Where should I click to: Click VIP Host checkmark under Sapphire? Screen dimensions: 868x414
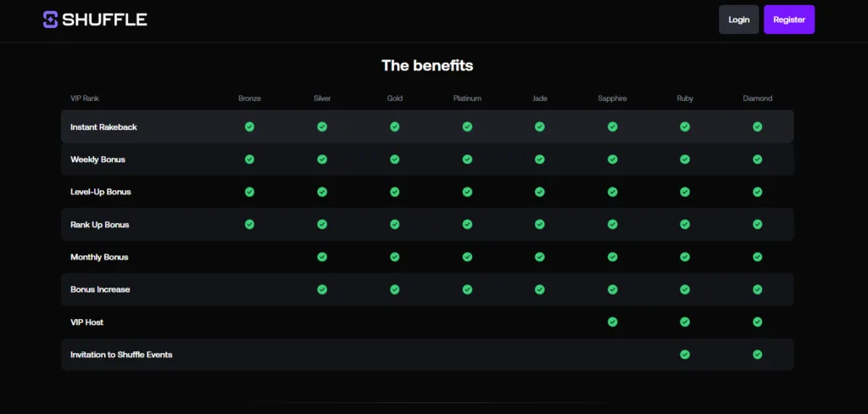point(612,322)
